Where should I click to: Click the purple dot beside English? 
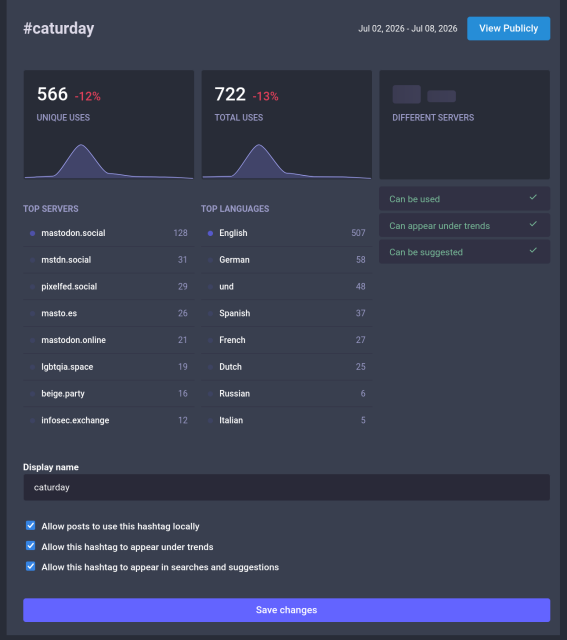point(210,233)
